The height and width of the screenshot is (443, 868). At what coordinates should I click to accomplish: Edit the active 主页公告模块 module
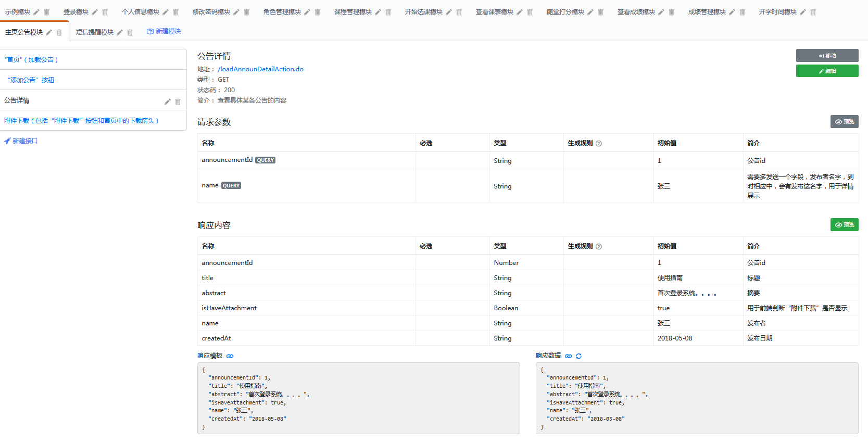(x=49, y=32)
